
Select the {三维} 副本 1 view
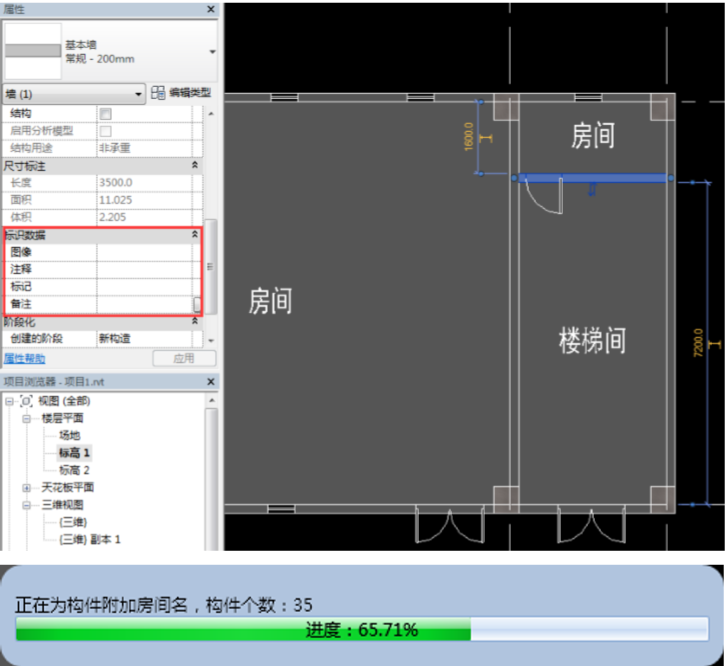[90, 540]
